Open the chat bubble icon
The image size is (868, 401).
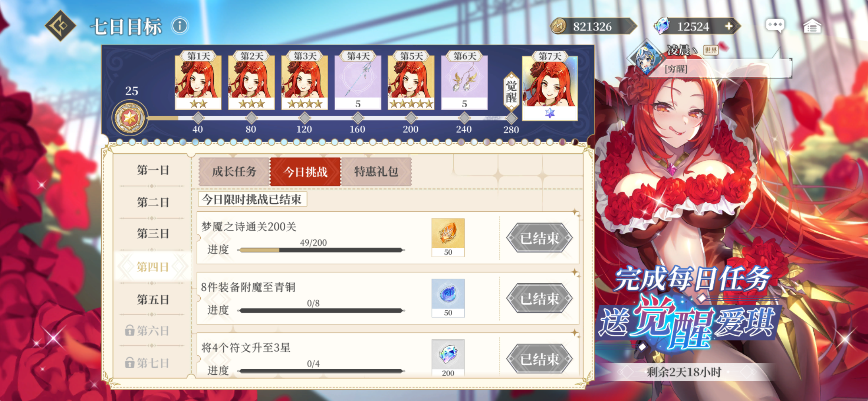pos(775,26)
